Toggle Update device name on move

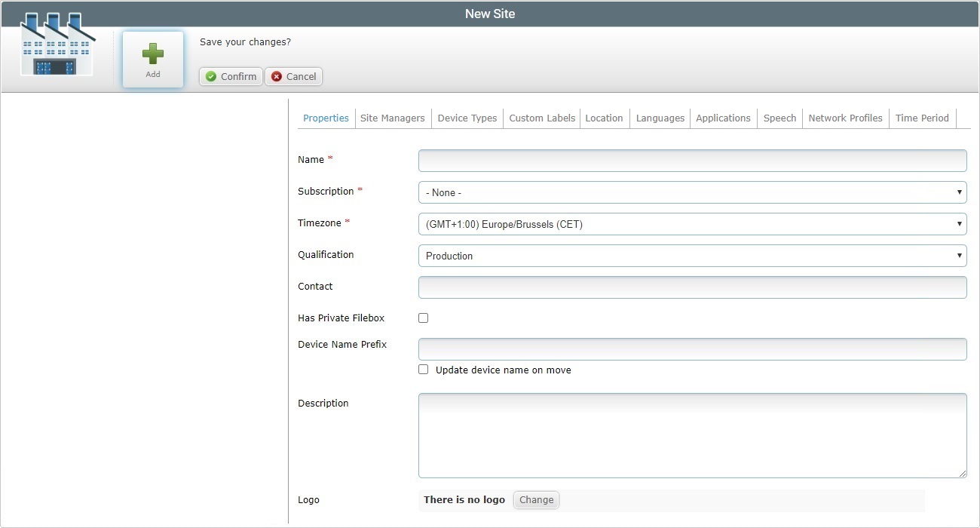coord(424,370)
